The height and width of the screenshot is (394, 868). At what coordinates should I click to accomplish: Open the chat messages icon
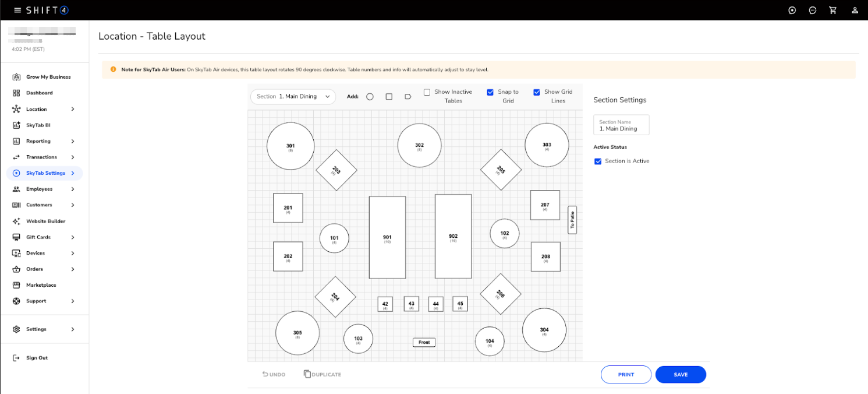coord(812,10)
